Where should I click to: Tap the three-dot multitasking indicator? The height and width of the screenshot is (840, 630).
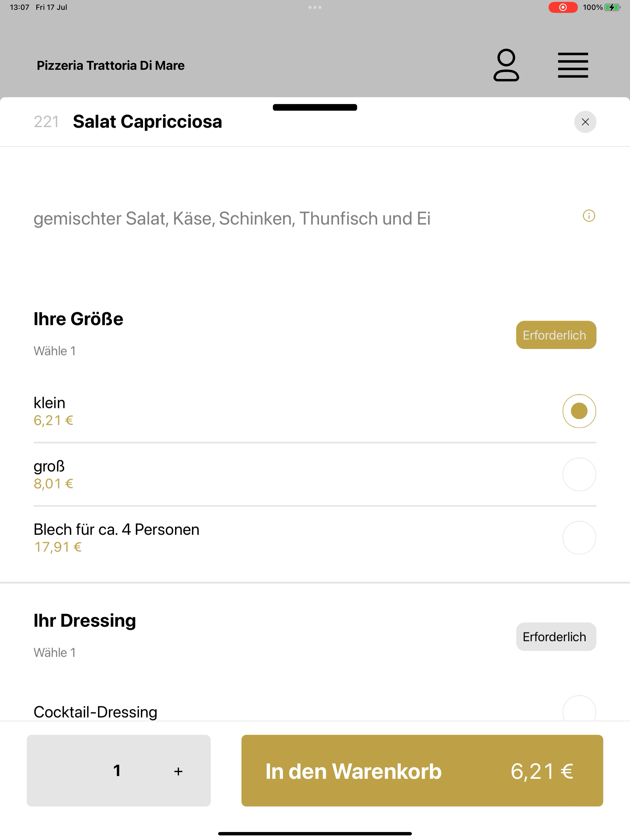(x=315, y=7)
